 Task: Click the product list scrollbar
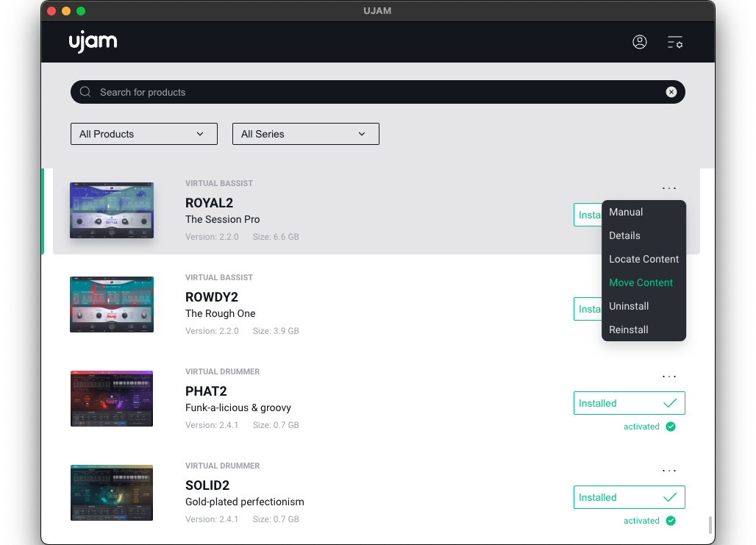[710, 524]
